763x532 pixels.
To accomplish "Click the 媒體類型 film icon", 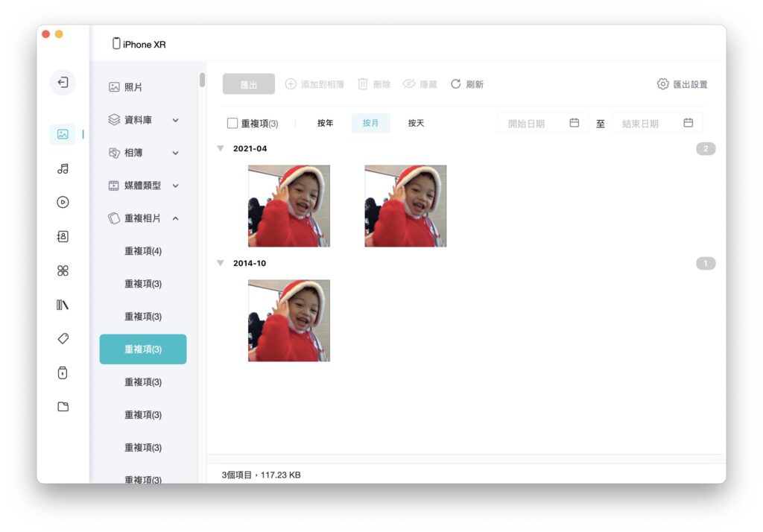I will click(113, 186).
